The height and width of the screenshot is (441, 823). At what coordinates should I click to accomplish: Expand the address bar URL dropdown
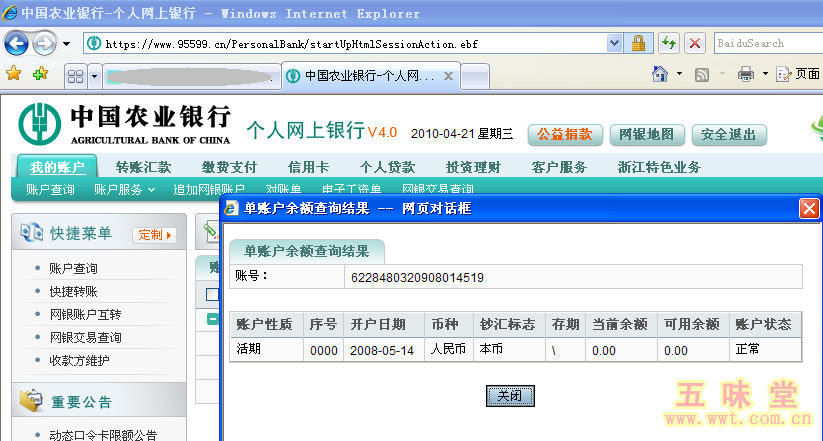(613, 44)
